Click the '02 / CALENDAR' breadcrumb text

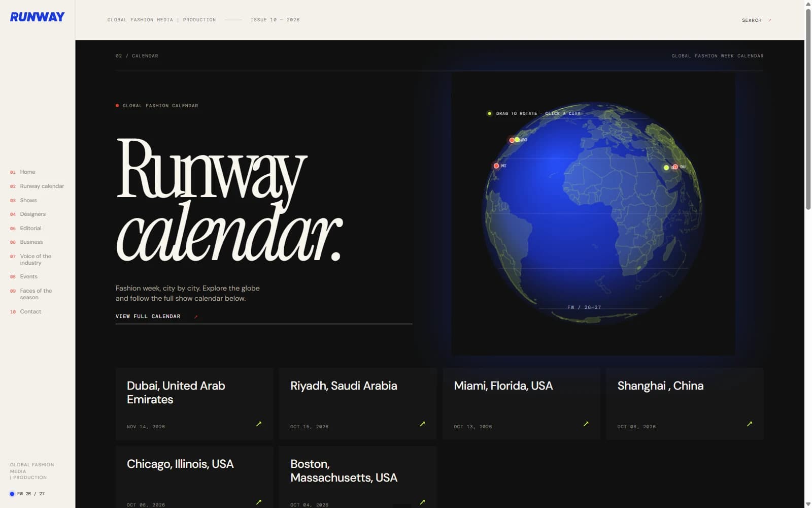(x=137, y=56)
